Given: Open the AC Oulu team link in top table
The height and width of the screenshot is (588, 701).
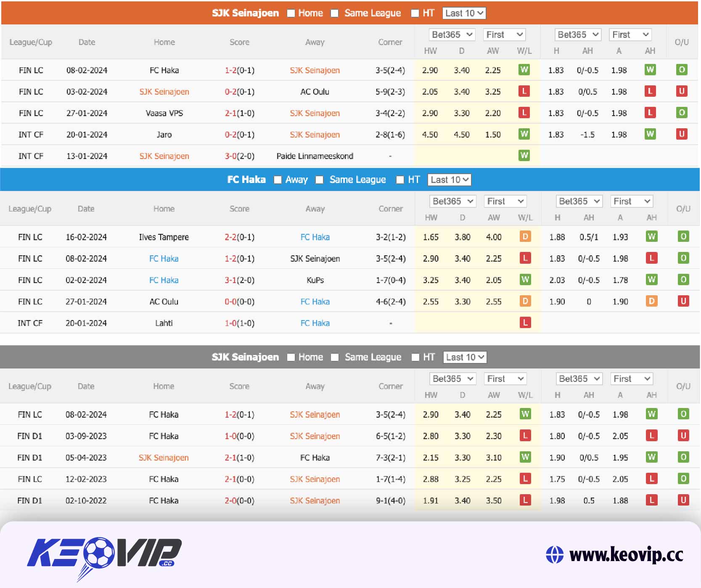Looking at the screenshot, I should [315, 92].
